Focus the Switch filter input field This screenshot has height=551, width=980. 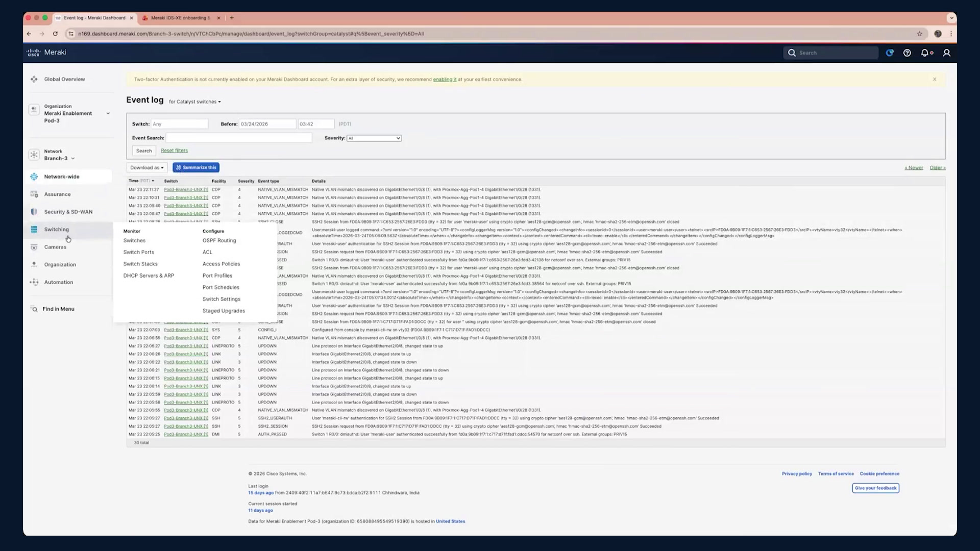click(x=180, y=124)
